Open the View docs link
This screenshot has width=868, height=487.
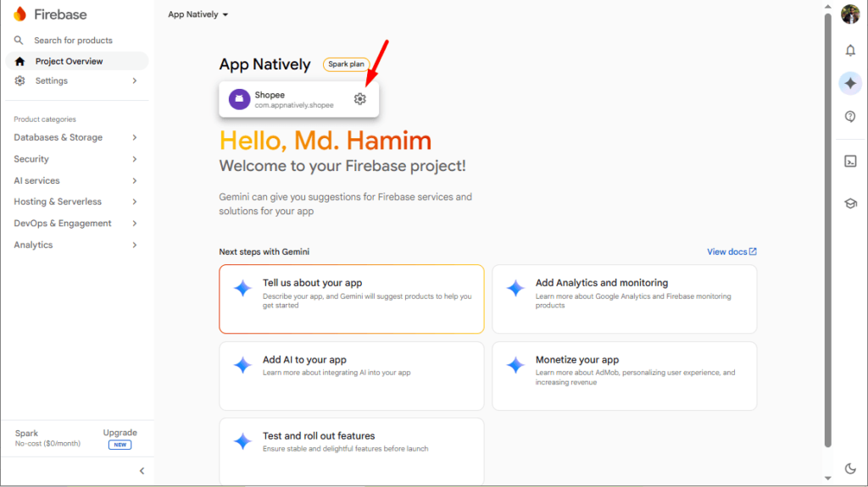click(732, 252)
